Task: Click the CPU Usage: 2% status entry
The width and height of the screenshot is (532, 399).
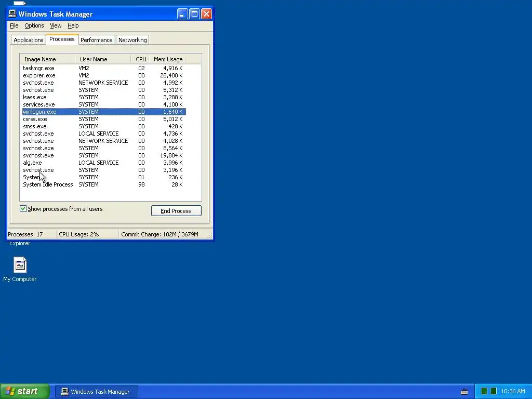Action: (79, 234)
